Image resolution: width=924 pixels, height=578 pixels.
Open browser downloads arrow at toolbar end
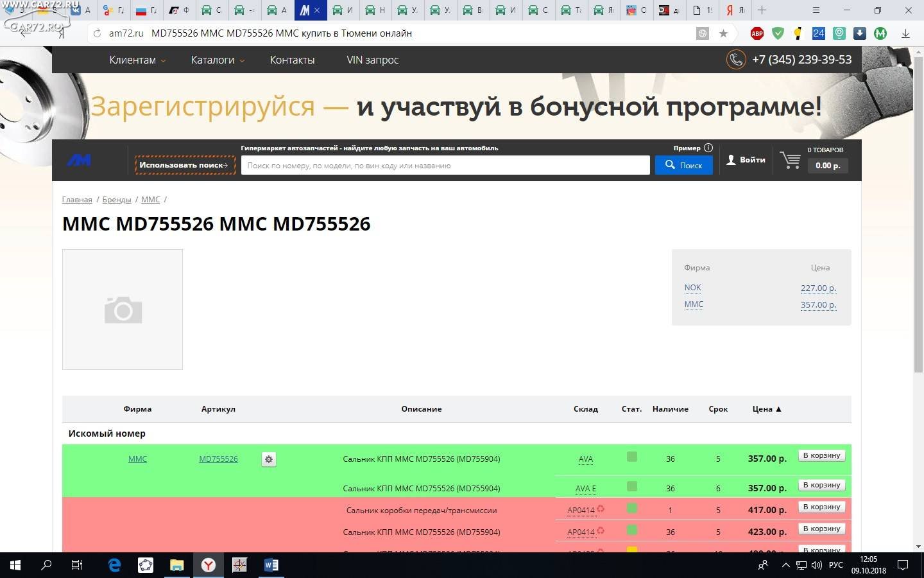[x=905, y=33]
